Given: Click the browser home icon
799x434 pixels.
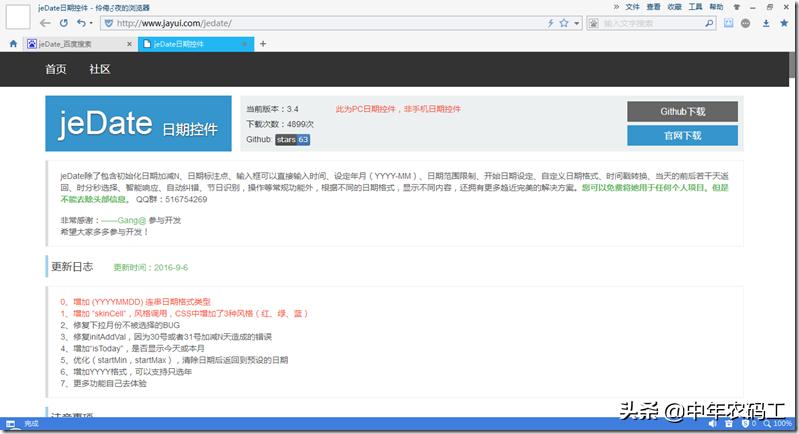Looking at the screenshot, I should coord(13,44).
